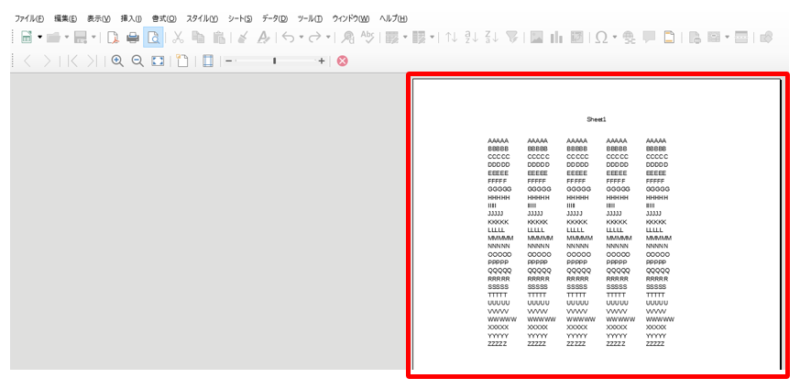Image resolution: width=800 pixels, height=389 pixels.
Task: Click the Paste clipboard icon
Action: pyautogui.click(x=219, y=37)
